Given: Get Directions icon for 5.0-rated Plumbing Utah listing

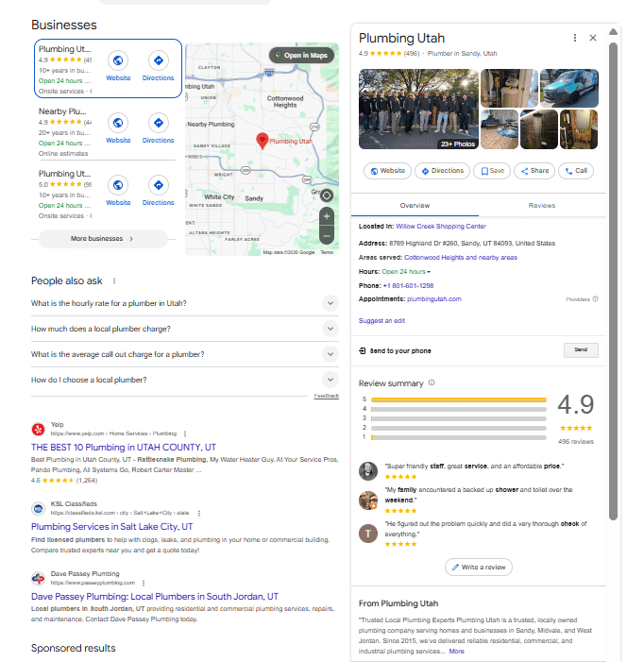Looking at the screenshot, I should (159, 185).
